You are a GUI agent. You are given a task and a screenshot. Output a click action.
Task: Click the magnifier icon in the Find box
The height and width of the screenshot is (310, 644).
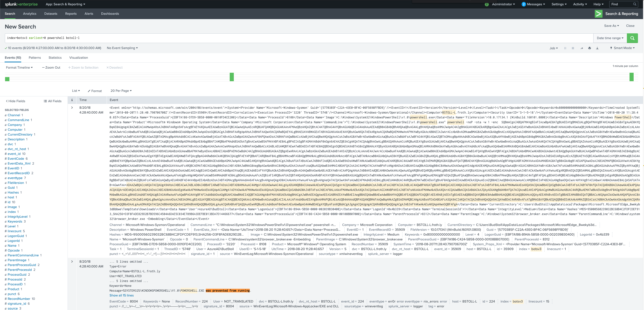pyautogui.click(x=635, y=4)
